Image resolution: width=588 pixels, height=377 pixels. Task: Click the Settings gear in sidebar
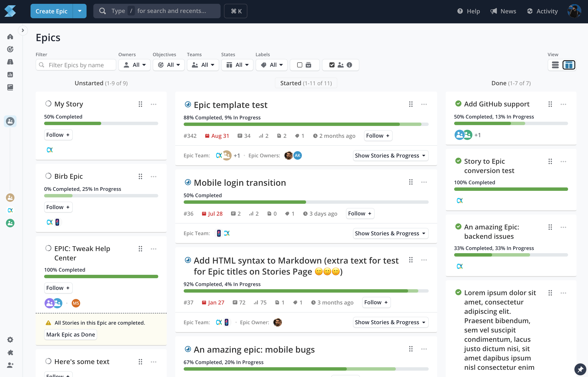click(10, 339)
